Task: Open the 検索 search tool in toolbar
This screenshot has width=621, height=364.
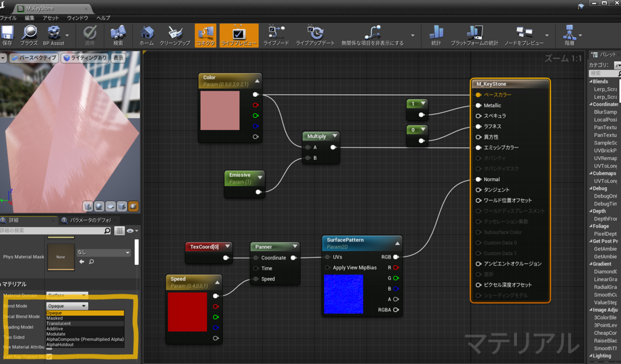Action: pos(118,36)
